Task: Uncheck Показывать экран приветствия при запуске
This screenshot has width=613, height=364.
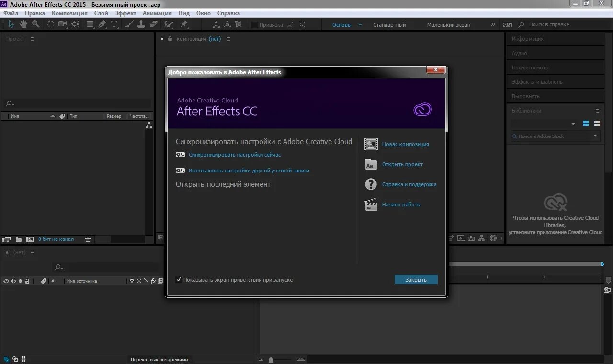Action: [x=179, y=280]
